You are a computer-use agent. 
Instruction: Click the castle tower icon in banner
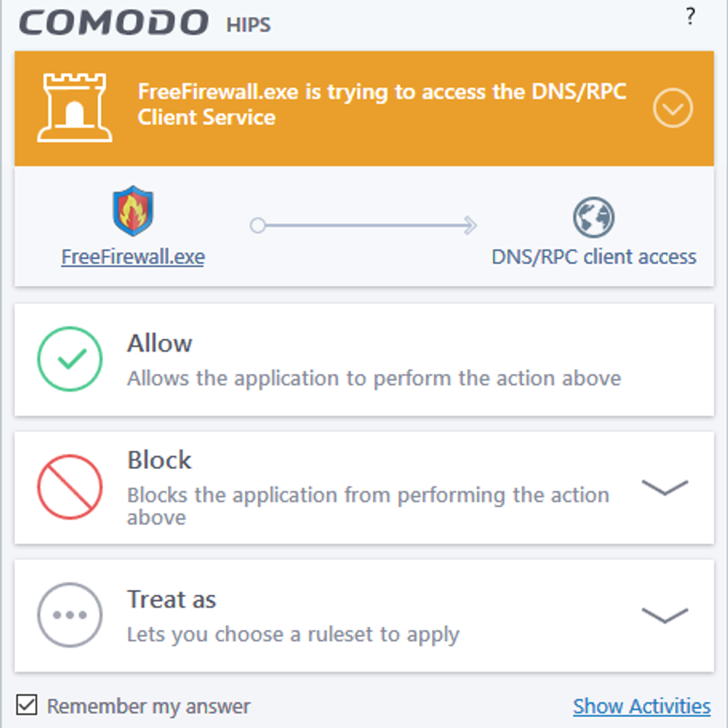74,108
